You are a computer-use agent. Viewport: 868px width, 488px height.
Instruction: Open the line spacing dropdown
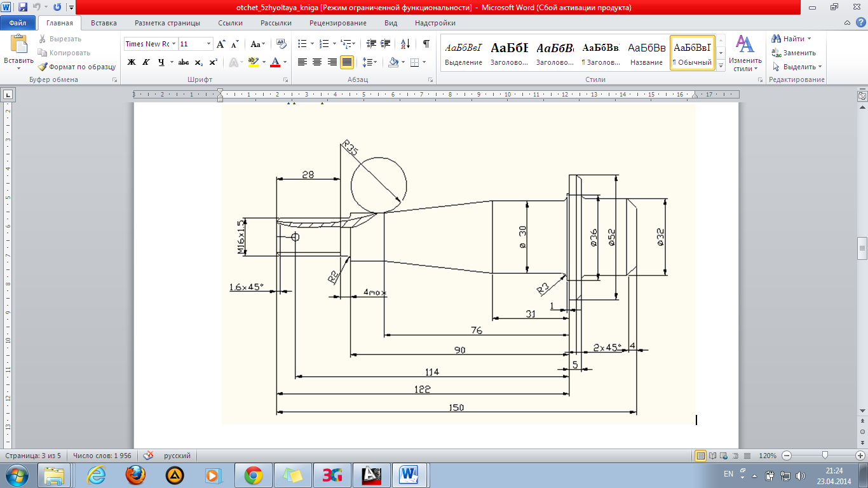tap(369, 62)
